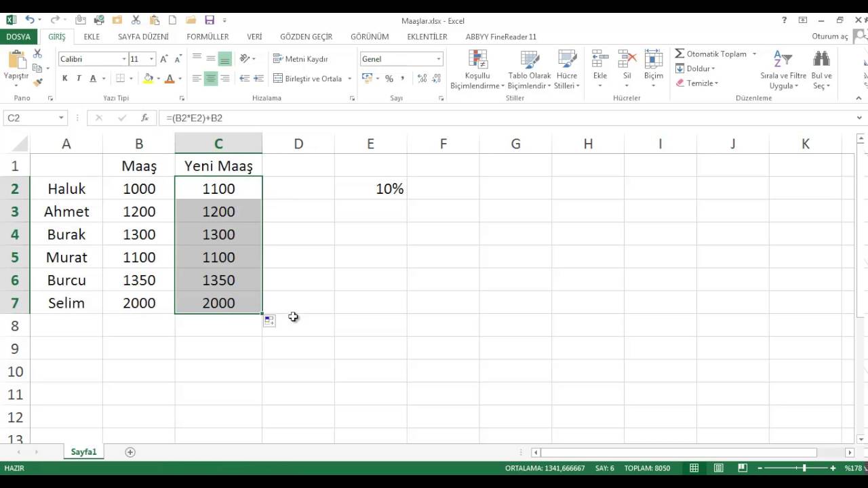Click the Decrease Indent icon
The image size is (868, 488).
[245, 79]
